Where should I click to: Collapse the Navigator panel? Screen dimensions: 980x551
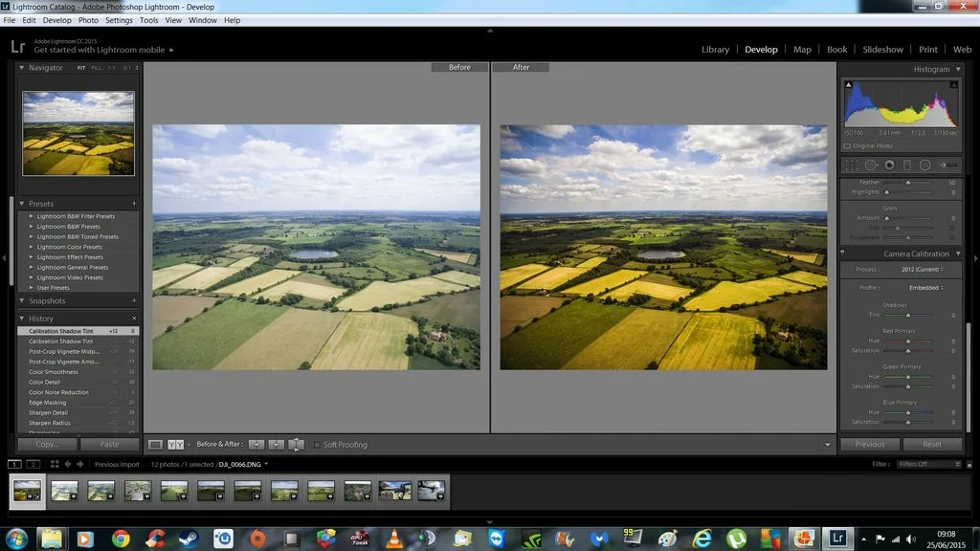22,68
